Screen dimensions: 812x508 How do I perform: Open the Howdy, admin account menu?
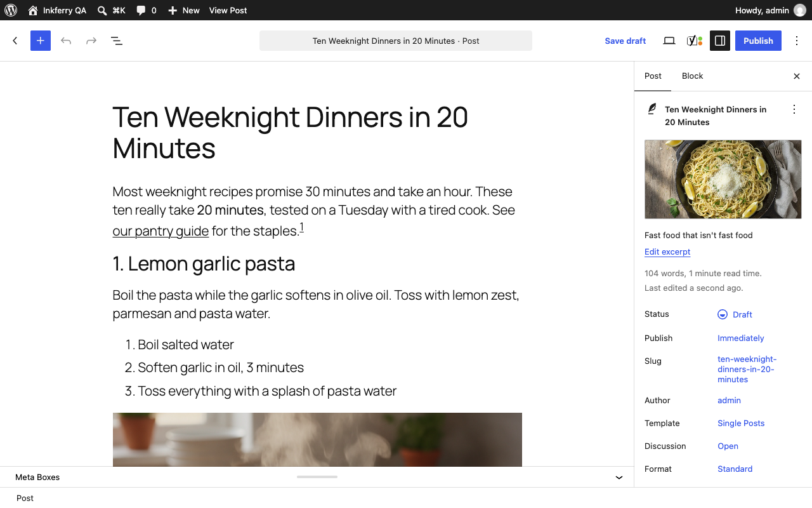pos(770,10)
